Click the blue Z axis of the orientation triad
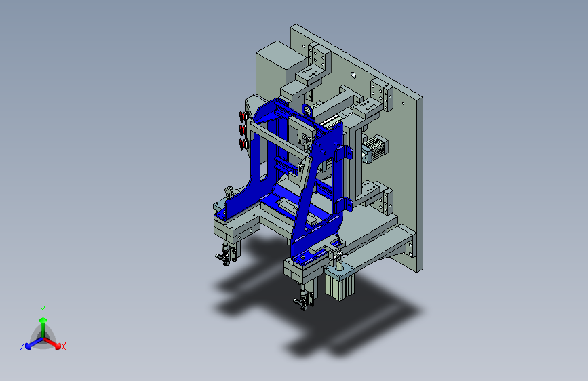Screen dimensions: 588x381 click(x=34, y=343)
